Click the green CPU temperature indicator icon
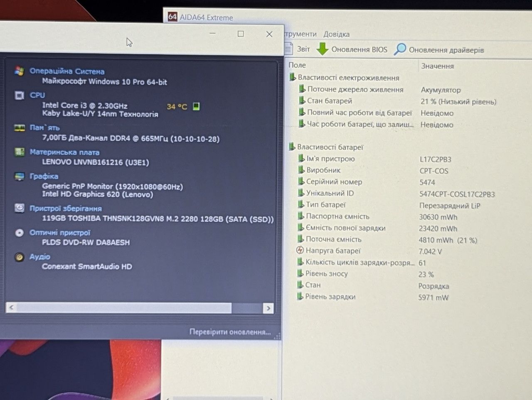 pyautogui.click(x=197, y=106)
